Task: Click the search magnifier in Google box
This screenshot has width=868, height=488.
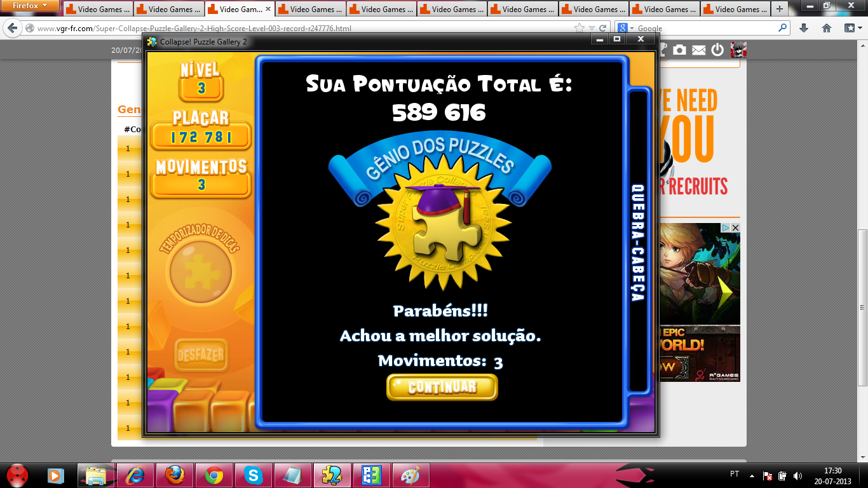Action: (782, 28)
